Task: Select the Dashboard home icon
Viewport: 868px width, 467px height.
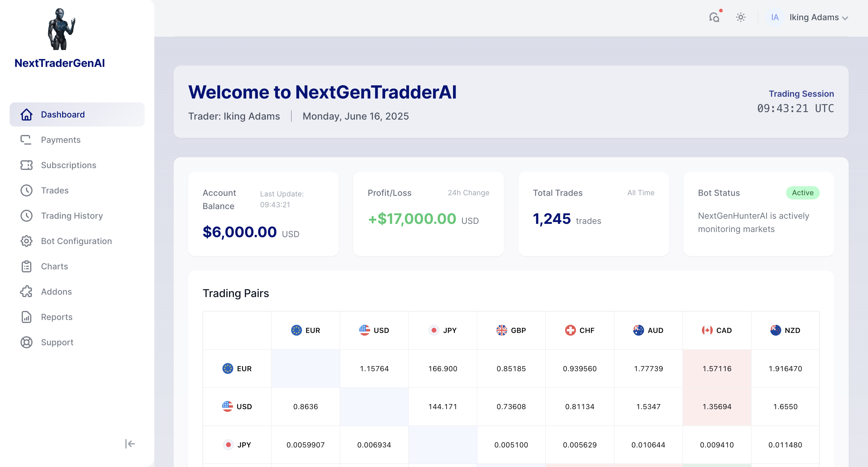Action: click(26, 114)
